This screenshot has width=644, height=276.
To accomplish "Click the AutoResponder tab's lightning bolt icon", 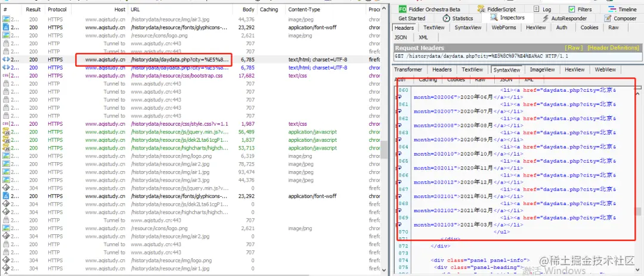I will click(x=546, y=18).
